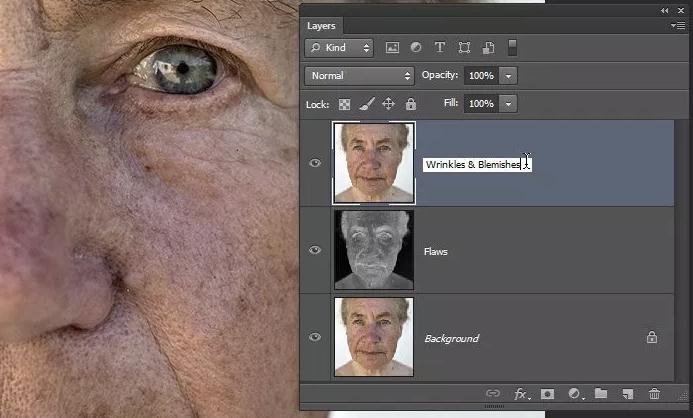Open the Normal blend mode dropdown
This screenshot has width=693, height=418.
359,76
